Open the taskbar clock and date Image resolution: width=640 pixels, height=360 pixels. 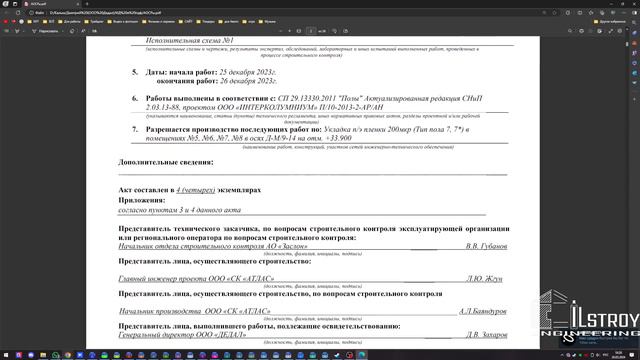619,355
